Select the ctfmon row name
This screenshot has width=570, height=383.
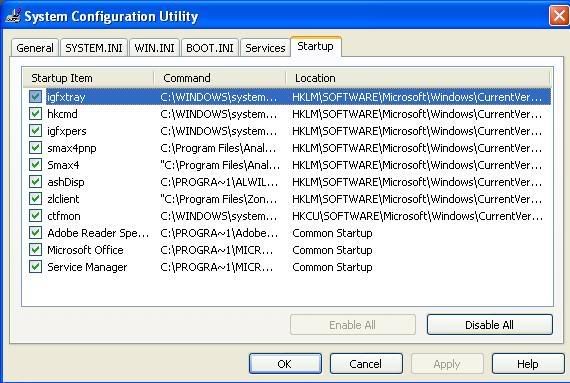64,216
